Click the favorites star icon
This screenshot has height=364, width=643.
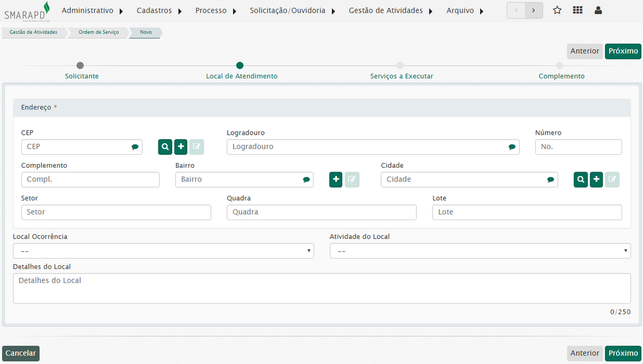(x=557, y=10)
